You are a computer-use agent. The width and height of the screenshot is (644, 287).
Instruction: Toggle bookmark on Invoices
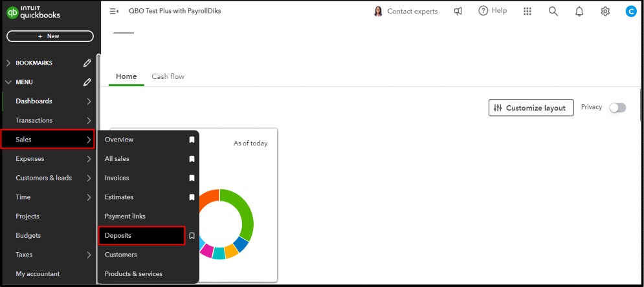click(x=192, y=178)
